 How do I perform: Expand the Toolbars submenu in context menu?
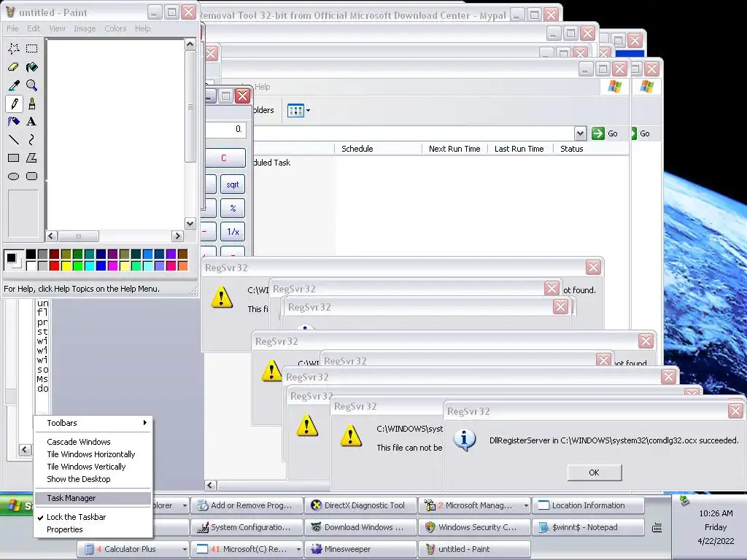pyautogui.click(x=93, y=423)
